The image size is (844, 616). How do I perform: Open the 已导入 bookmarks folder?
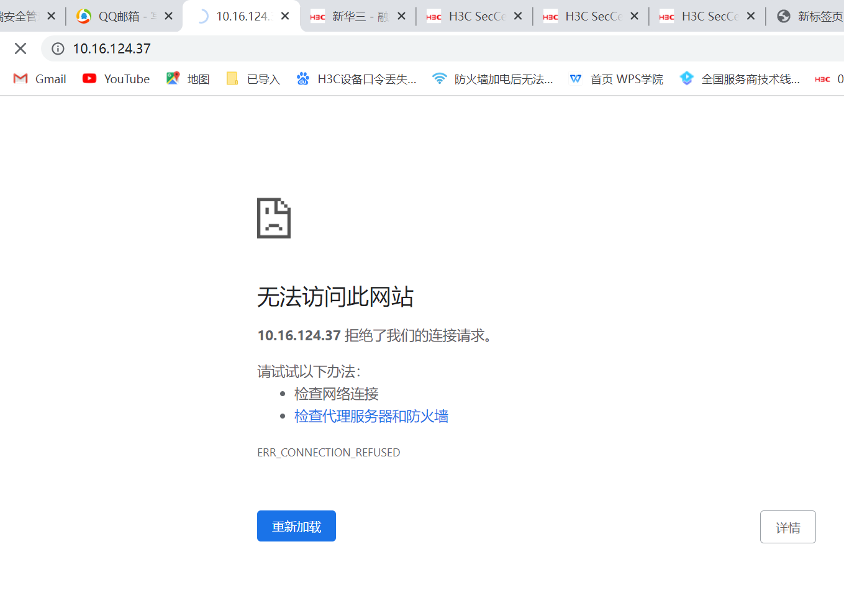click(253, 79)
